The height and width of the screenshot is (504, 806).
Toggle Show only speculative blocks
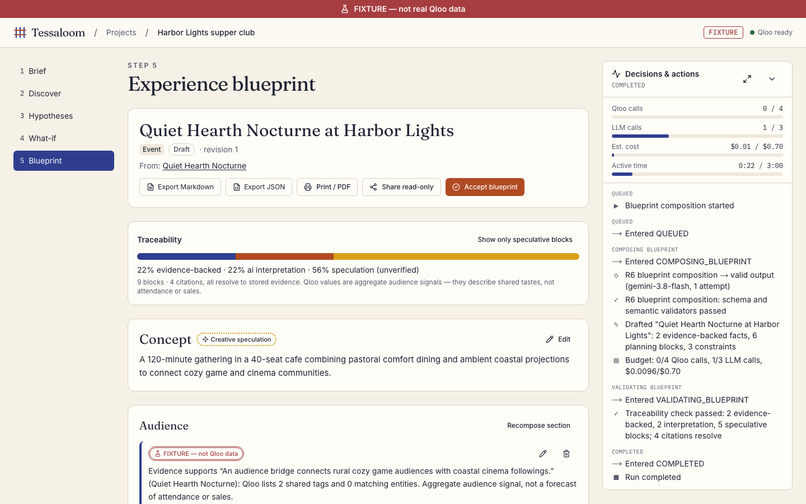[x=524, y=240]
